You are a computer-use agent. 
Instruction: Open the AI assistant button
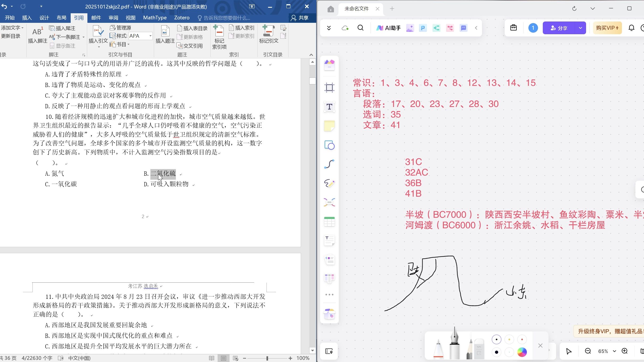[x=388, y=28]
